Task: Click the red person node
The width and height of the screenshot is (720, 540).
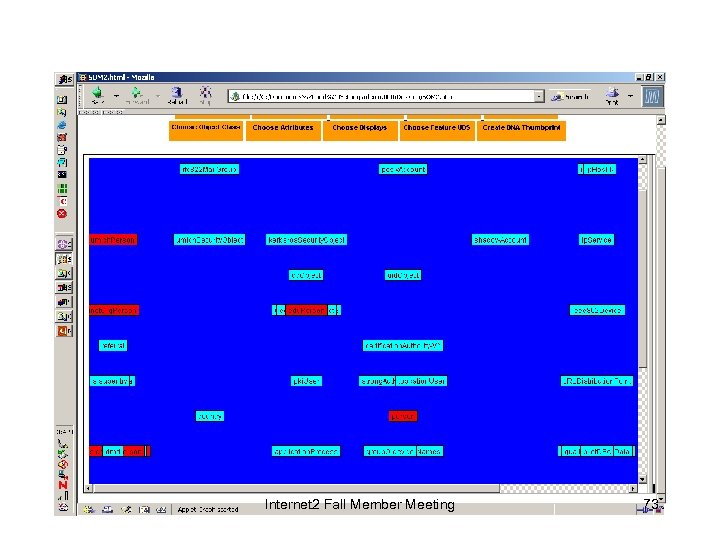Action: pyautogui.click(x=403, y=416)
